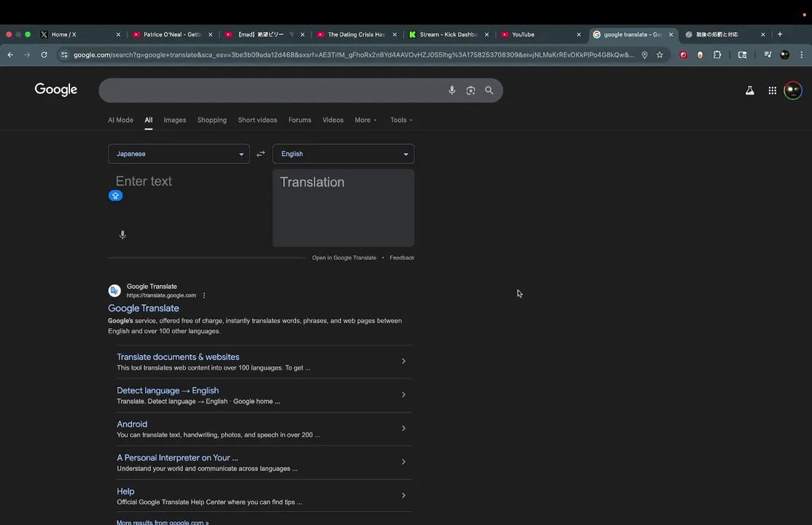
Task: Expand the Tools menu
Action: [402, 120]
